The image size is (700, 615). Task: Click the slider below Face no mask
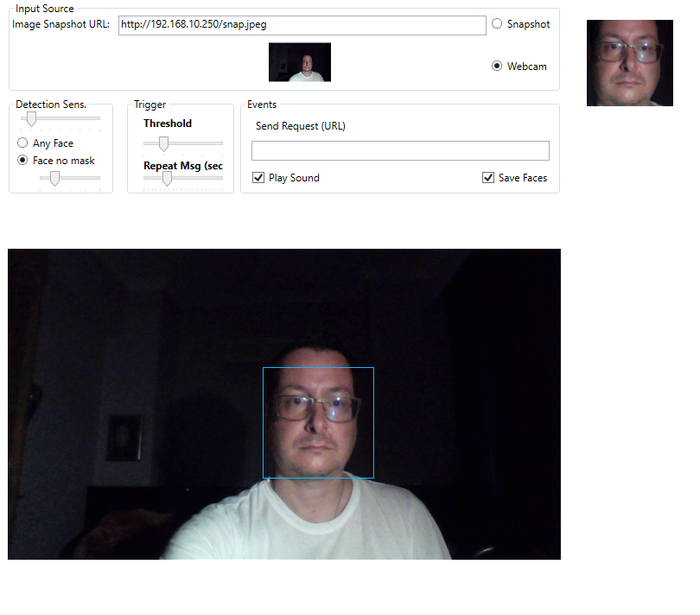(x=54, y=179)
